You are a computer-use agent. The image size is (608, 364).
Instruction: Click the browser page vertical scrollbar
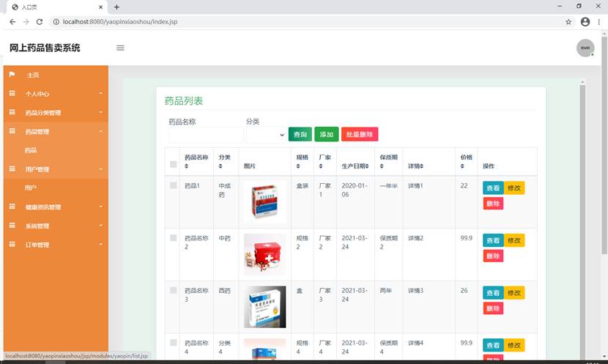604,144
